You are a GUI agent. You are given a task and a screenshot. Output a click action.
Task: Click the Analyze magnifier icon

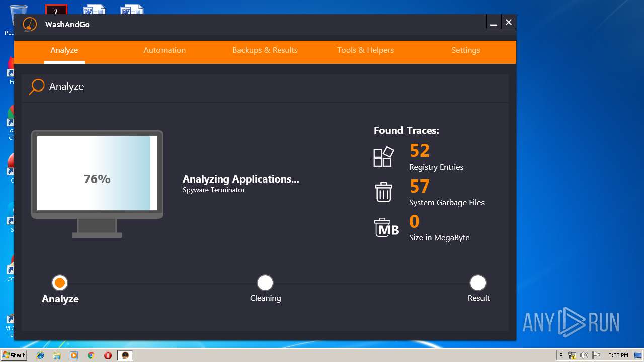[x=37, y=86]
